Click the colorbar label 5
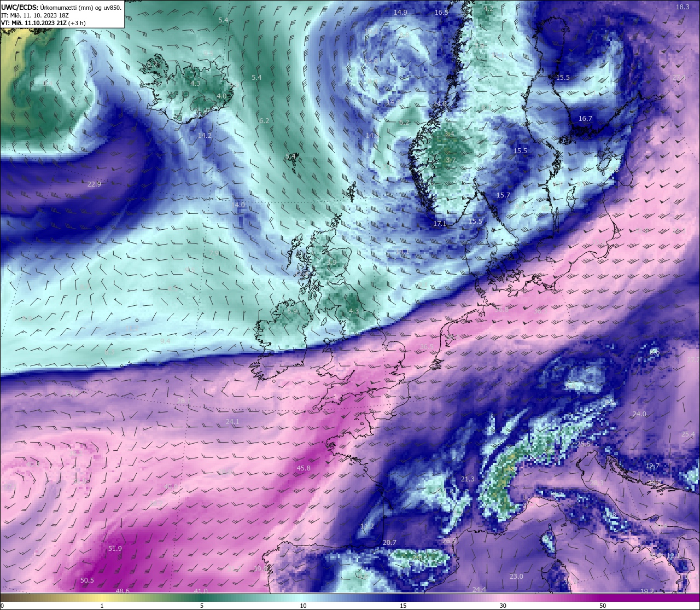Image resolution: width=700 pixels, height=610 pixels. (x=202, y=606)
